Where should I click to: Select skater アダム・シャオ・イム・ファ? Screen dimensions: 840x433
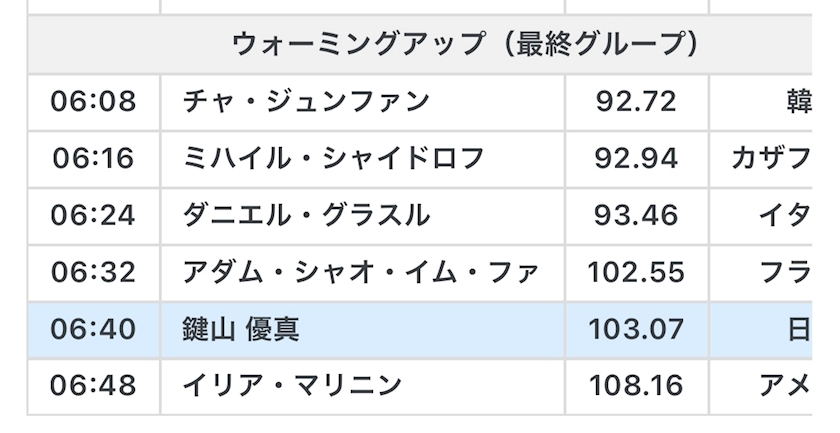(361, 272)
